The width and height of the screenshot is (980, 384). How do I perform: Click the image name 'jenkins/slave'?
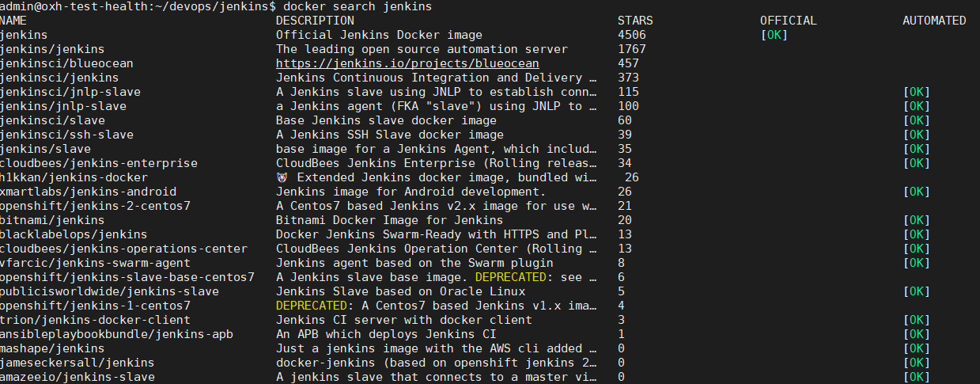[44, 149]
